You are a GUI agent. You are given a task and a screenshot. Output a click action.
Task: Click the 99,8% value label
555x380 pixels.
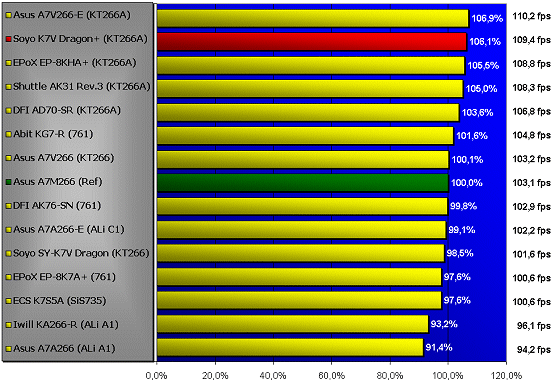(x=463, y=206)
